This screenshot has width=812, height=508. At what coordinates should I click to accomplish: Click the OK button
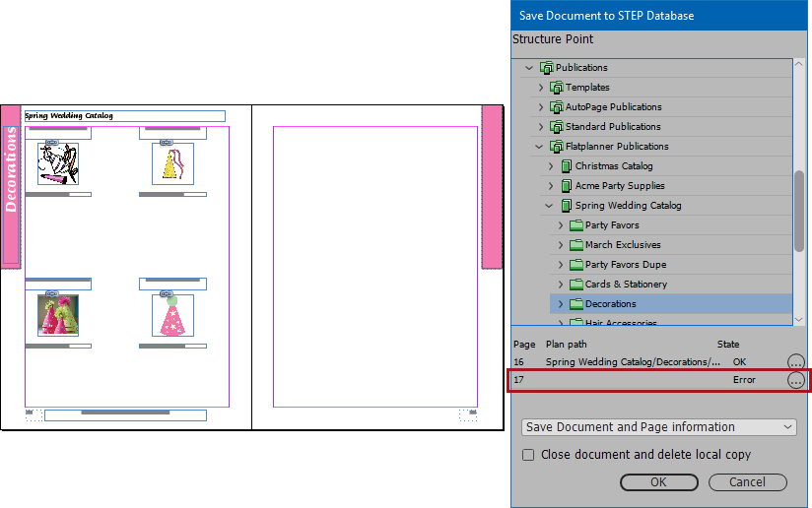[x=658, y=482]
